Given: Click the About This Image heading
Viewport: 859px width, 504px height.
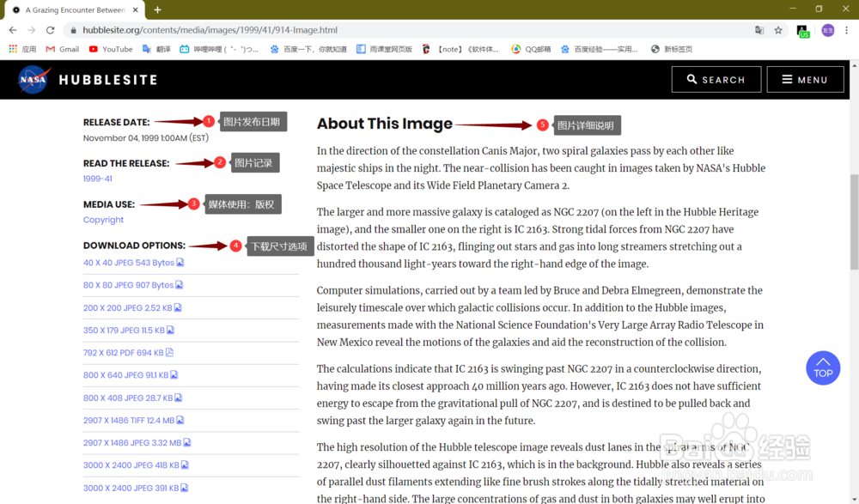Looking at the screenshot, I should click(x=385, y=124).
